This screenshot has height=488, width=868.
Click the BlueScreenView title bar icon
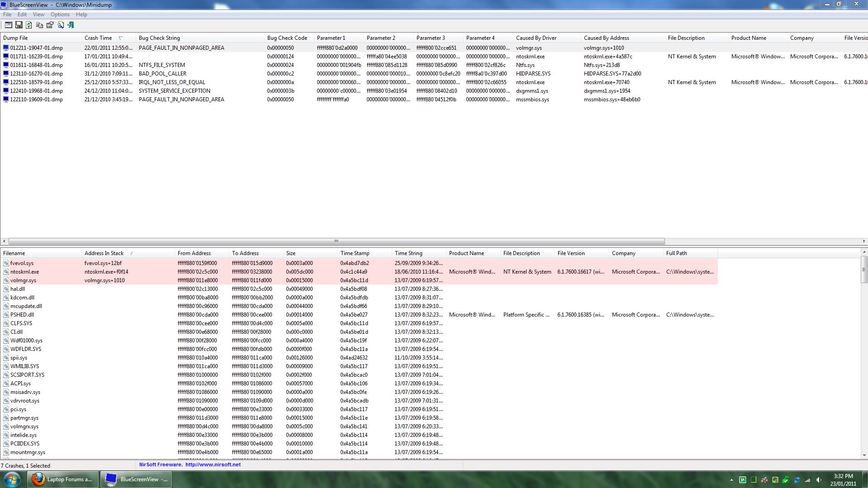4,5
